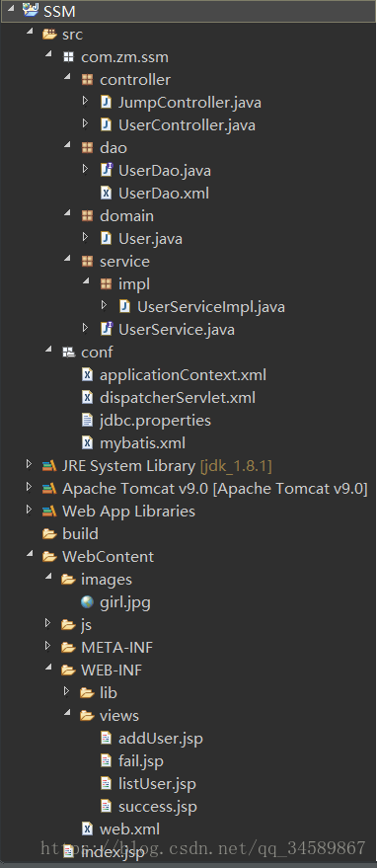Click the impl package icon
Screen dimensions: 377x868
[x=106, y=284]
